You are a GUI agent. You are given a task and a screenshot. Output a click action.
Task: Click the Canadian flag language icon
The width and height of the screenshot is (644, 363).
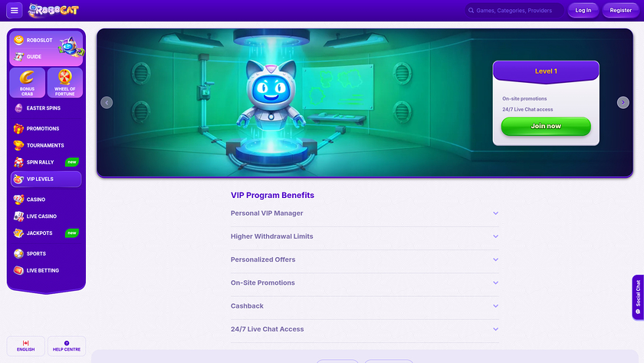26,343
